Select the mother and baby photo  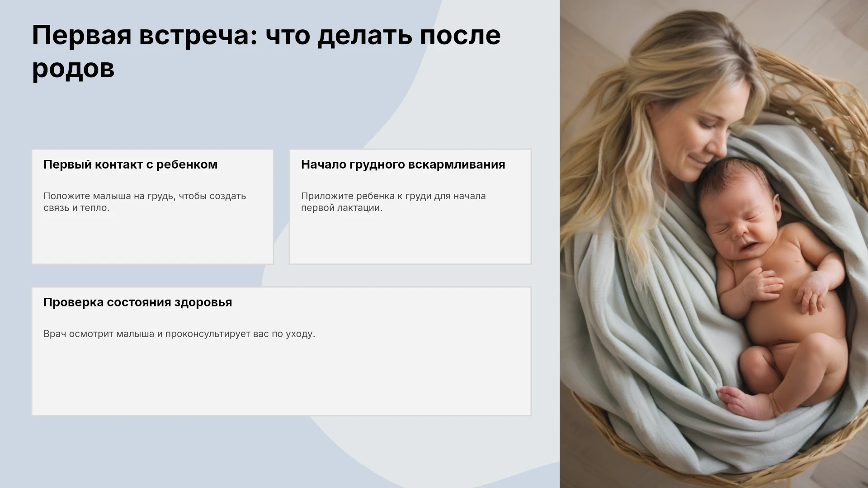(x=714, y=244)
